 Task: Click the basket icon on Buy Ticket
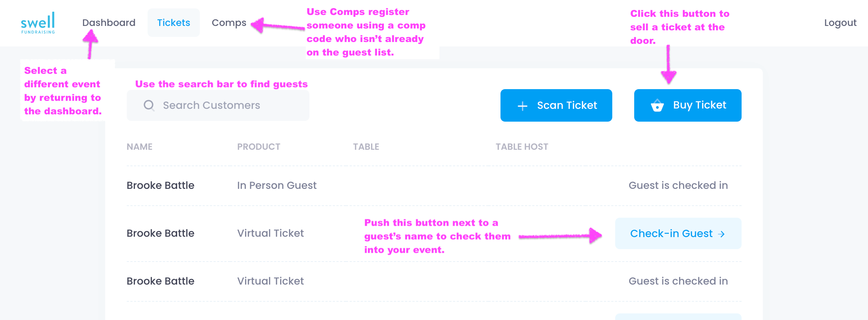[x=657, y=106]
